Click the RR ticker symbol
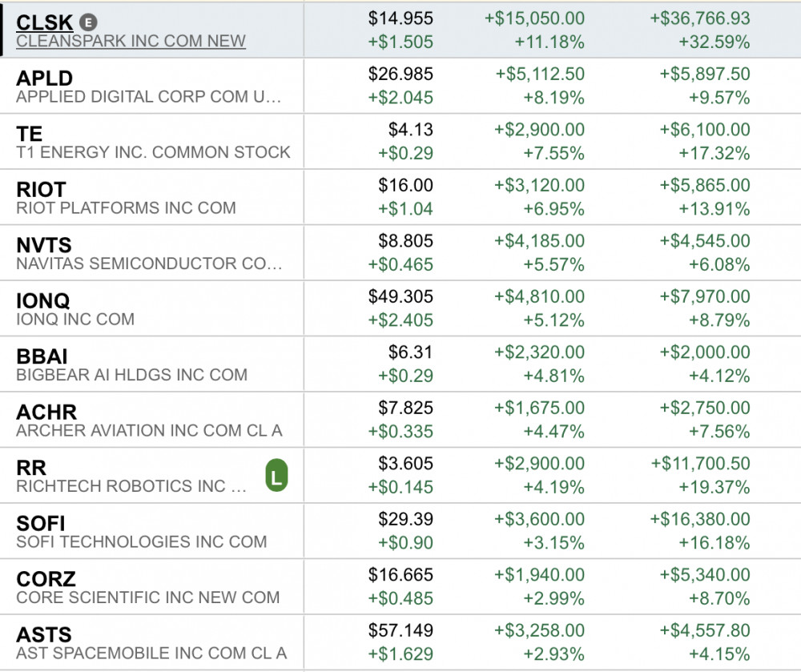 [x=31, y=468]
